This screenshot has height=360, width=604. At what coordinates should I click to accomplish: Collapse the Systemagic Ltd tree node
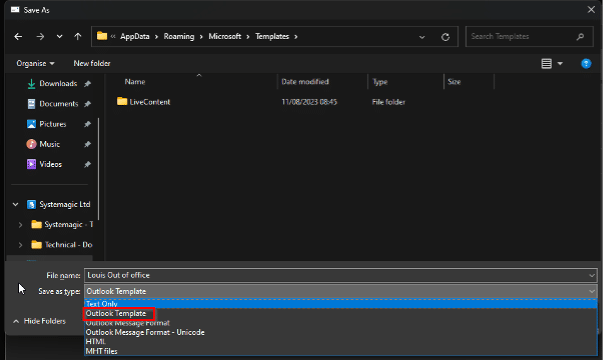pos(15,204)
